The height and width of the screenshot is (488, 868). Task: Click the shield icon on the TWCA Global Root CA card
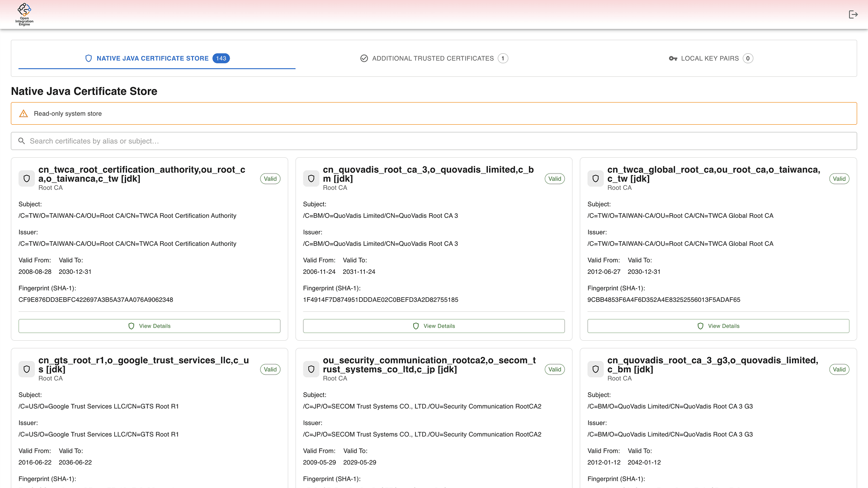(595, 178)
